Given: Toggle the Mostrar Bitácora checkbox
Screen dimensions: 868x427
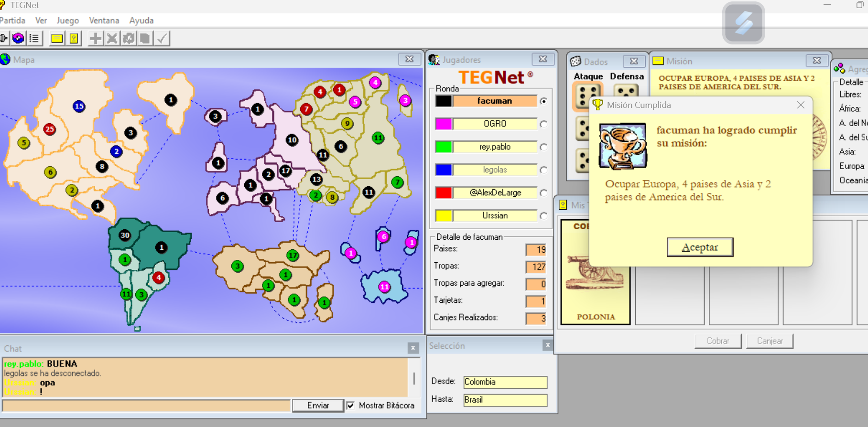Looking at the screenshot, I should 351,406.
